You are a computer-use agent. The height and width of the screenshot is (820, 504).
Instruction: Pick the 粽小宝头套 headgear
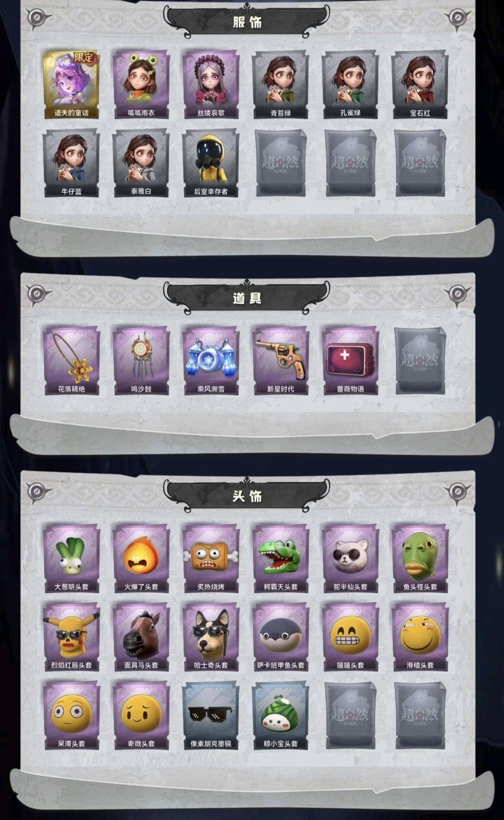point(280,715)
